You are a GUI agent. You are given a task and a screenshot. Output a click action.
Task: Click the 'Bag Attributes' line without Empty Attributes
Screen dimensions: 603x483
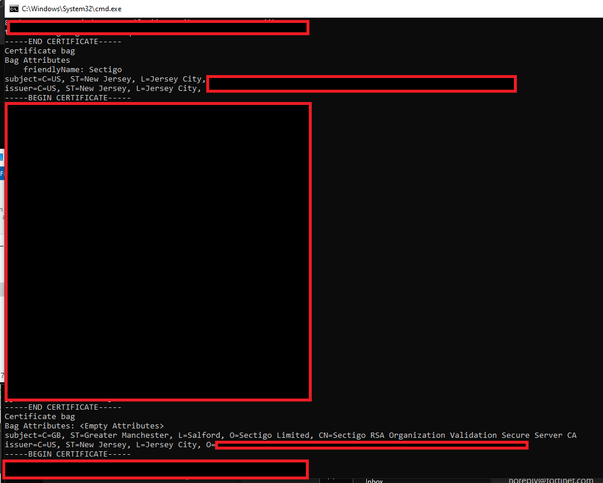[37, 60]
